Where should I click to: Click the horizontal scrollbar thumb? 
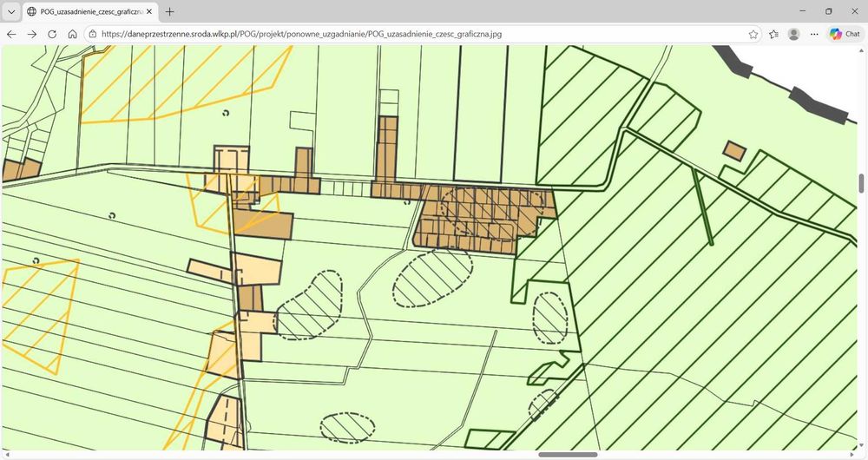pos(568,455)
